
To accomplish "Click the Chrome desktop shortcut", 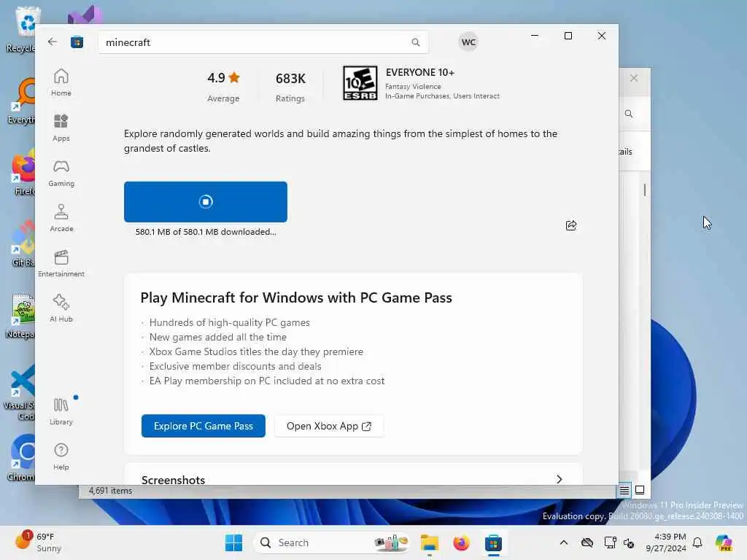I will point(20,457).
